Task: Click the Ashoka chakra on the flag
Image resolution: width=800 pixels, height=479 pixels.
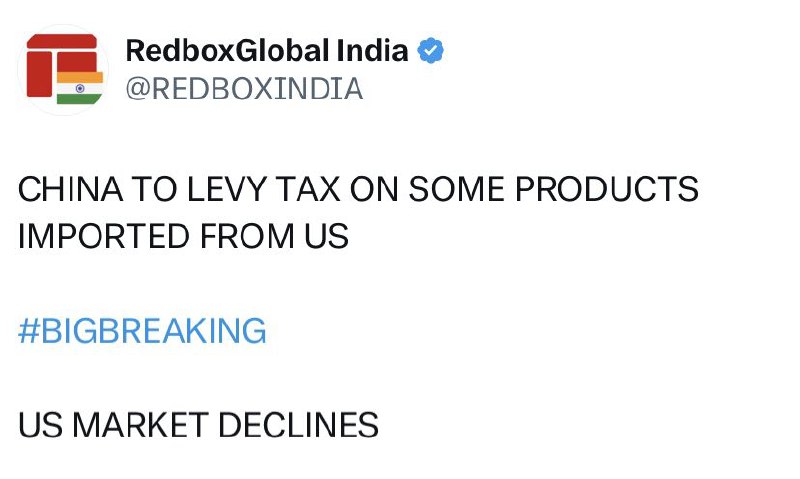Action: pyautogui.click(x=80, y=88)
